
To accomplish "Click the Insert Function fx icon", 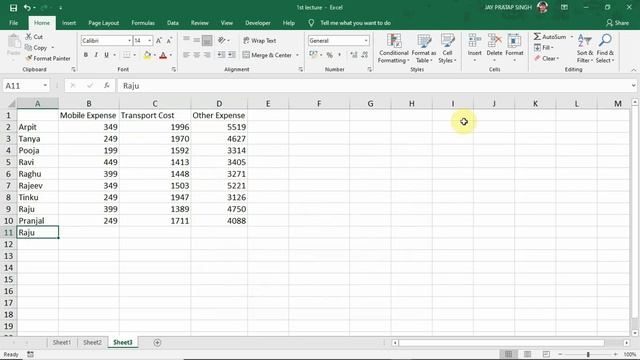I will (107, 85).
